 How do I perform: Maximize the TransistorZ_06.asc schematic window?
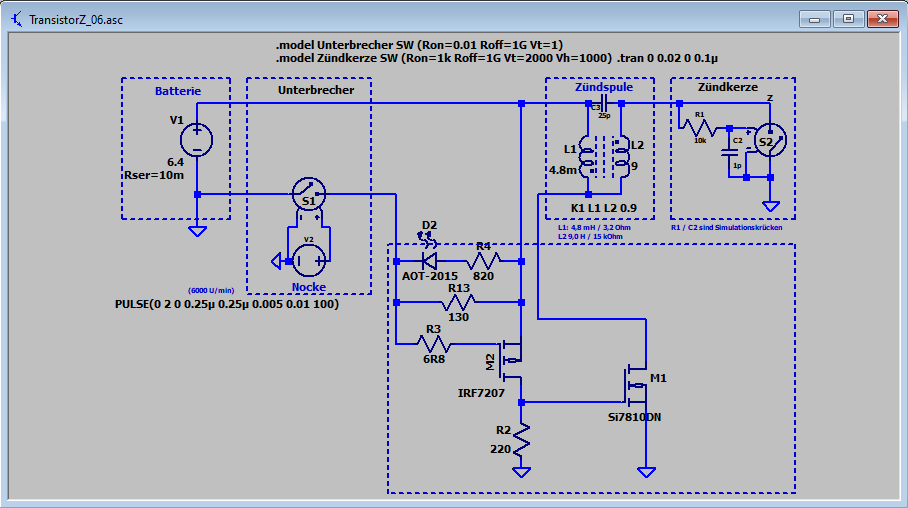(x=848, y=18)
